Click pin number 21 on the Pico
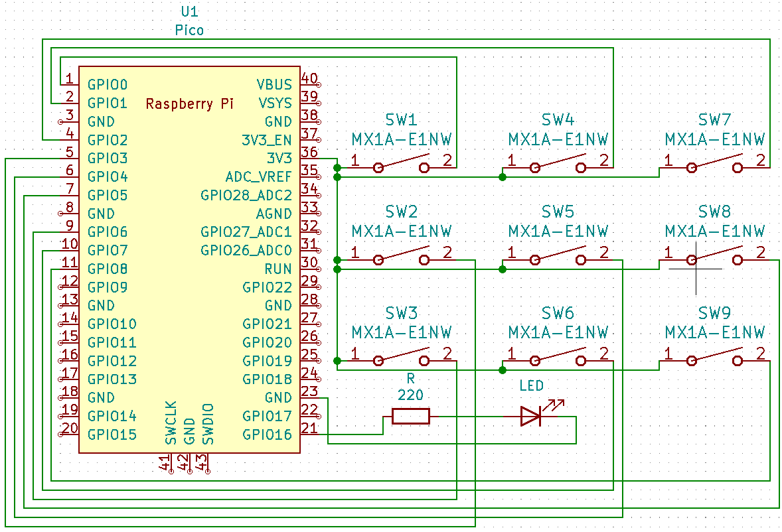This screenshot has width=782, height=532. click(x=309, y=428)
